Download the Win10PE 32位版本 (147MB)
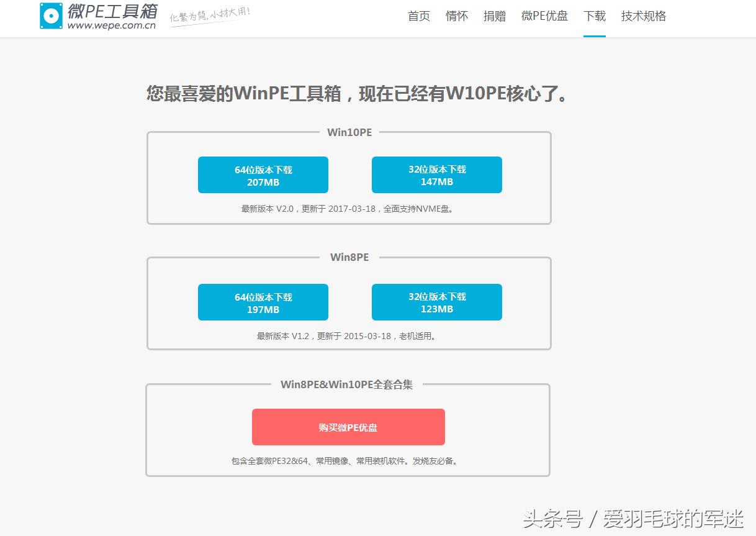756x536 pixels. 436,175
